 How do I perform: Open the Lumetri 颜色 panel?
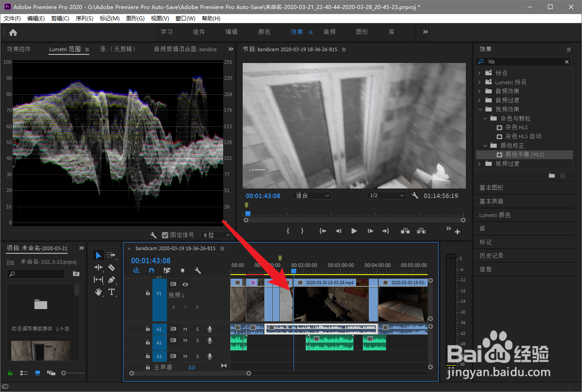tap(495, 215)
